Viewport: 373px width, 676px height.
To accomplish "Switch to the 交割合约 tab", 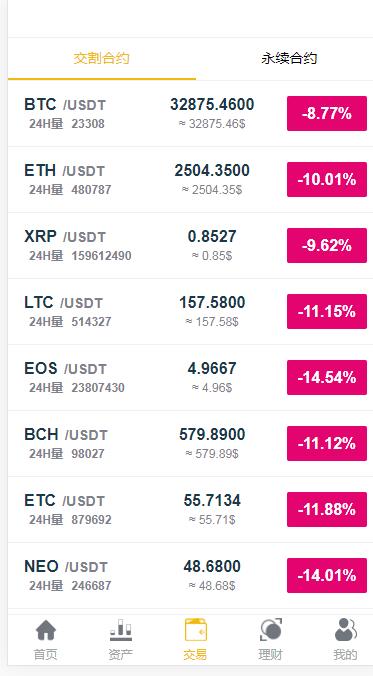I will pos(102,58).
